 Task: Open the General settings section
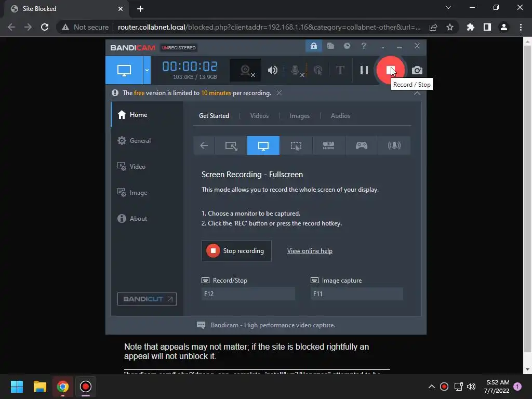click(147, 140)
